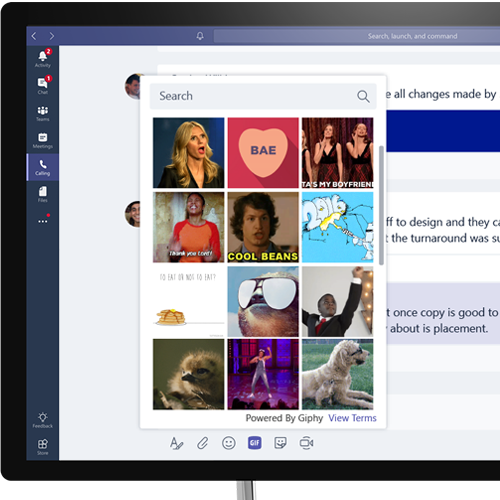Image resolution: width=500 pixels, height=500 pixels.
Task: Go to Teams in the sidebar
Action: (43, 113)
